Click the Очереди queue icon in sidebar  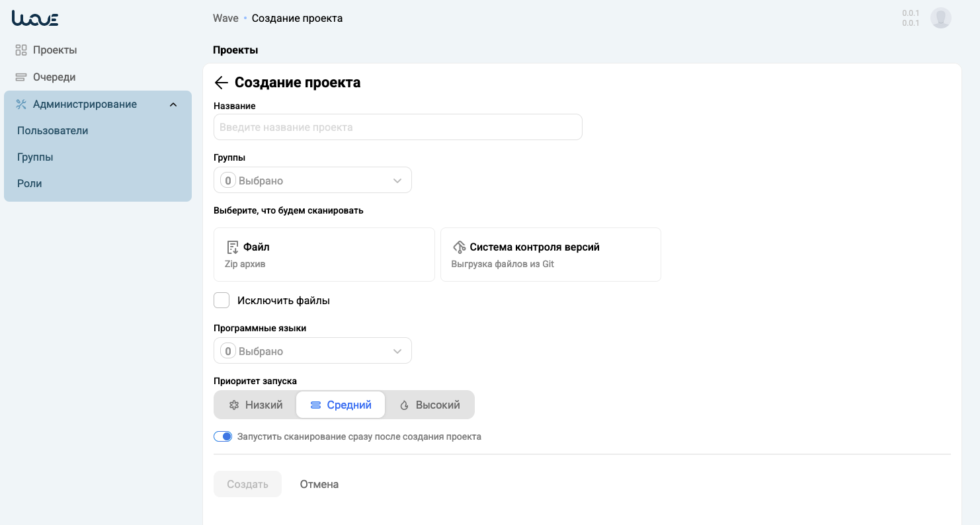(x=21, y=77)
